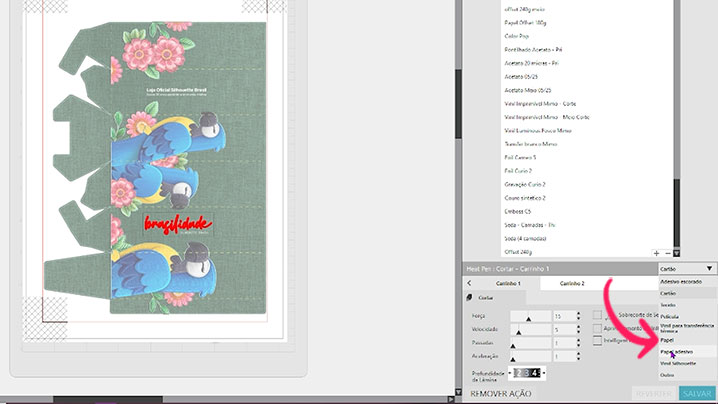Screen dimensions: 718x404
Task: Choose Vinil para transferência térmica option
Action: 686,328
